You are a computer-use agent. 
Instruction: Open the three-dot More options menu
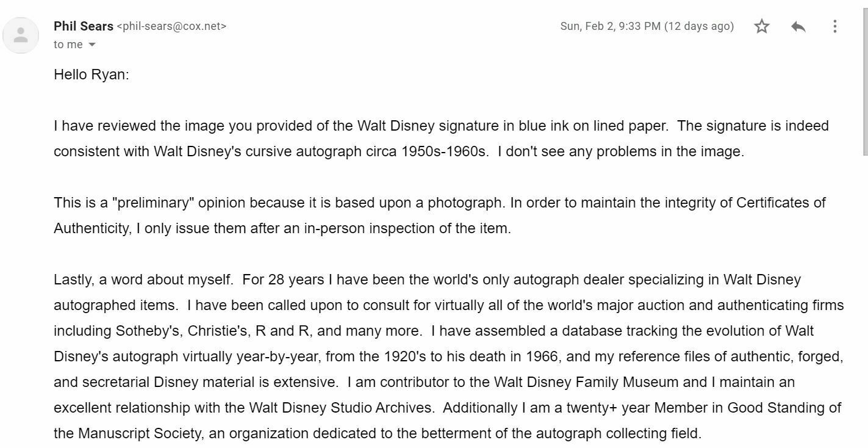834,26
